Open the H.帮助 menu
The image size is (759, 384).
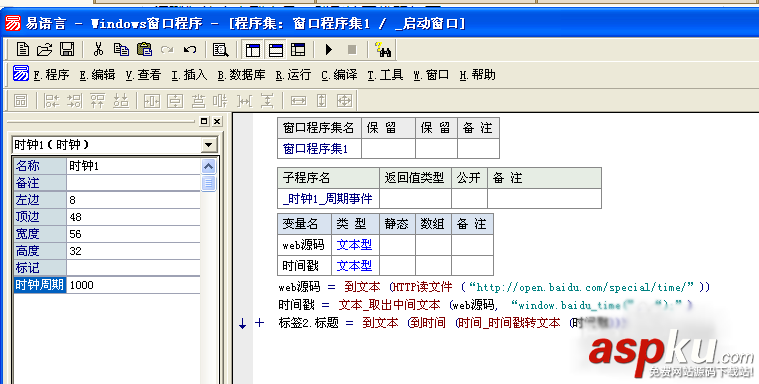pos(477,75)
